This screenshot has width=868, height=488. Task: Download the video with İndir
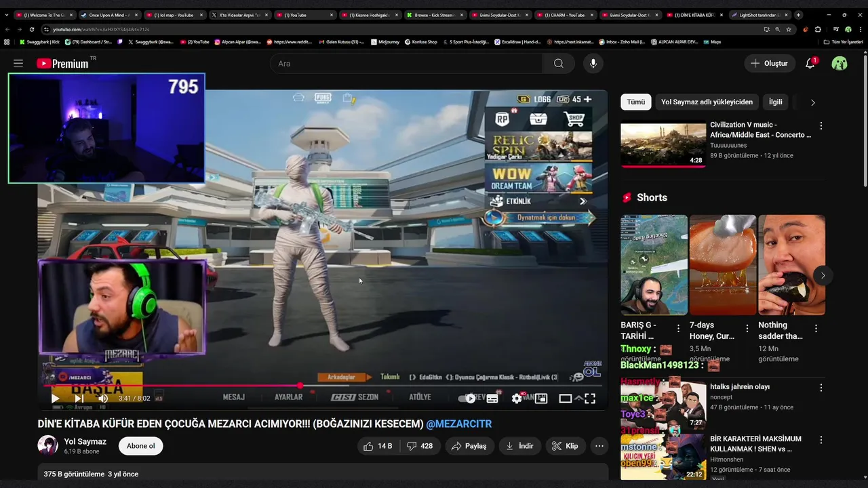point(520,446)
